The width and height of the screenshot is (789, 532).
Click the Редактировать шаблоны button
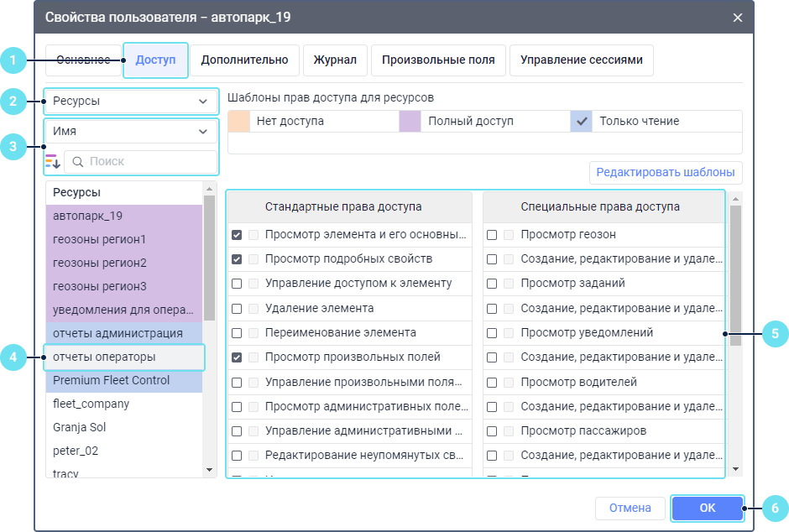(666, 173)
